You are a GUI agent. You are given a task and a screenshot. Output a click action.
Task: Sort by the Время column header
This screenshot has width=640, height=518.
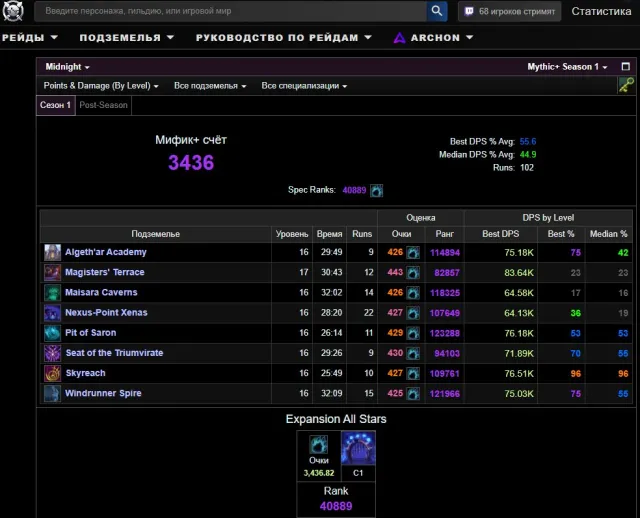pos(329,234)
